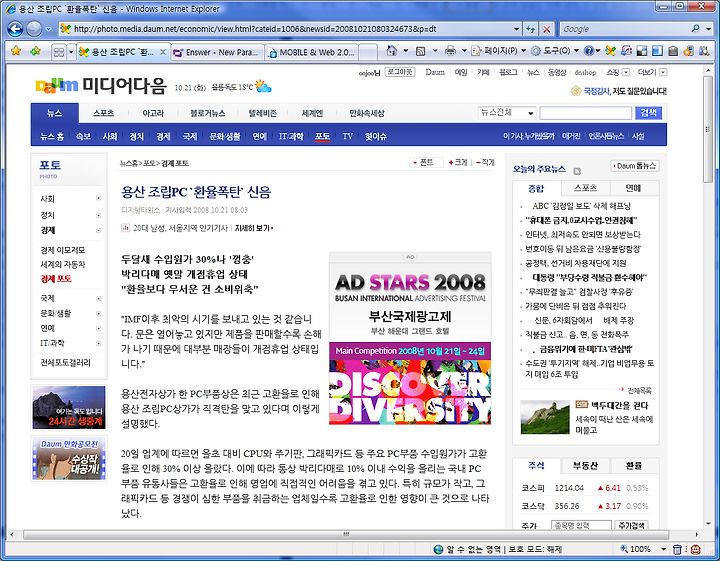Expand the 쇼핑 dropdown in top links
The image size is (720, 561).
point(625,73)
